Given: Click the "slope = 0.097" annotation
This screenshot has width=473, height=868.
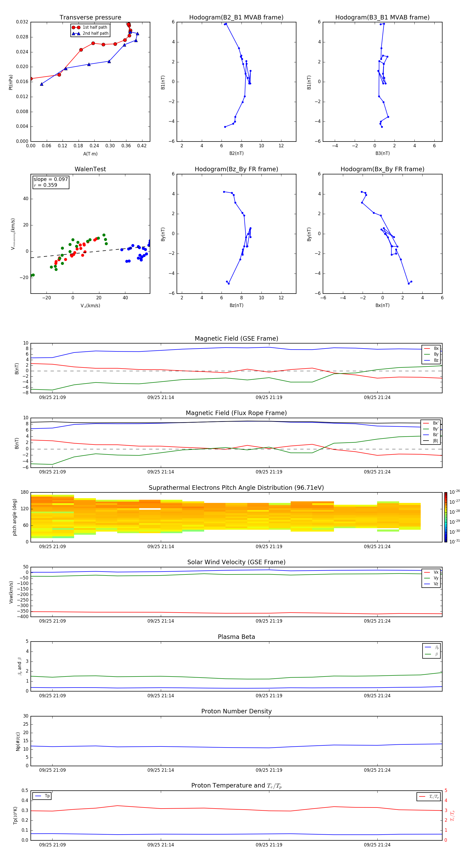Looking at the screenshot, I should tap(50, 179).
